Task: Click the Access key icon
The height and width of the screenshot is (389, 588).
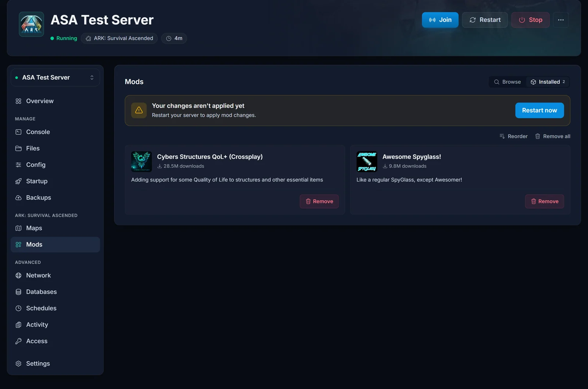Action: [18, 341]
